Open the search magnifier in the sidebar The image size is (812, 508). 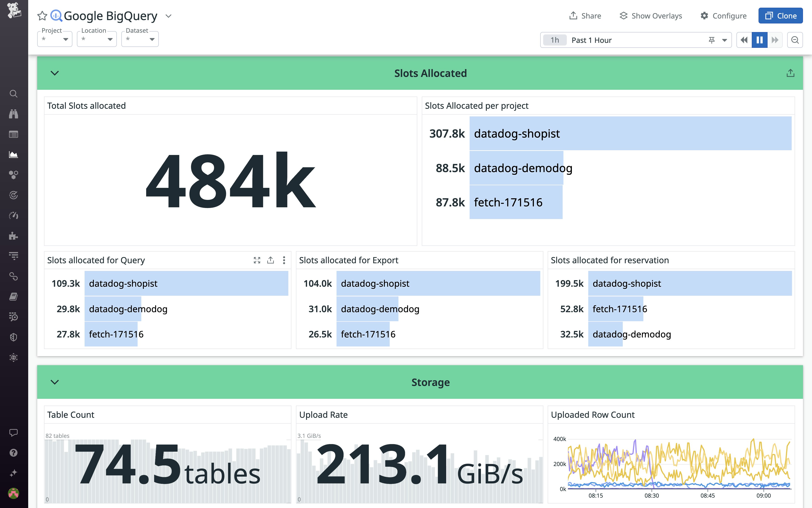[x=14, y=94]
